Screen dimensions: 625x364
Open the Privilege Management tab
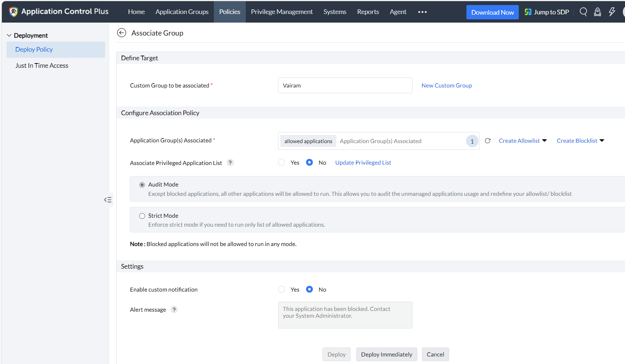[x=282, y=12]
